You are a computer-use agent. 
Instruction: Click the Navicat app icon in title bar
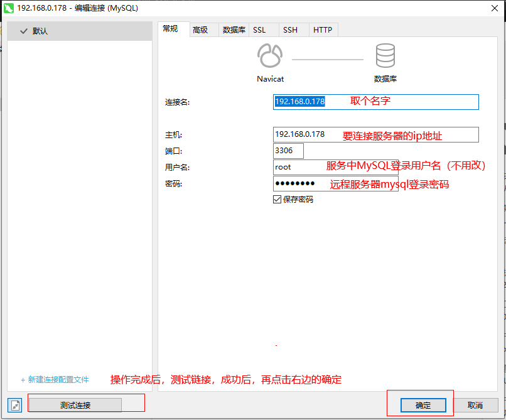coord(9,8)
